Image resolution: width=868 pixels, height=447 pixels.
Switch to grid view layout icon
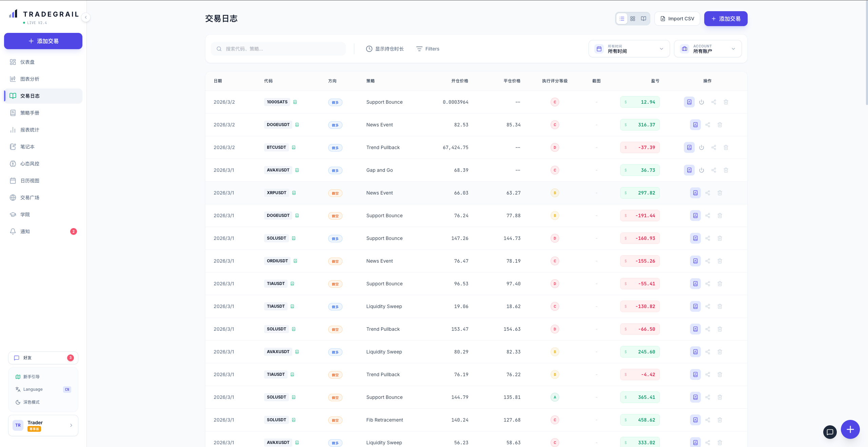(x=633, y=19)
